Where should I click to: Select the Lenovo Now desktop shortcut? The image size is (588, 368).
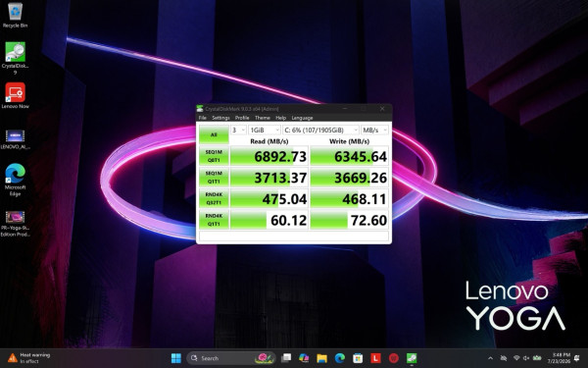15,96
